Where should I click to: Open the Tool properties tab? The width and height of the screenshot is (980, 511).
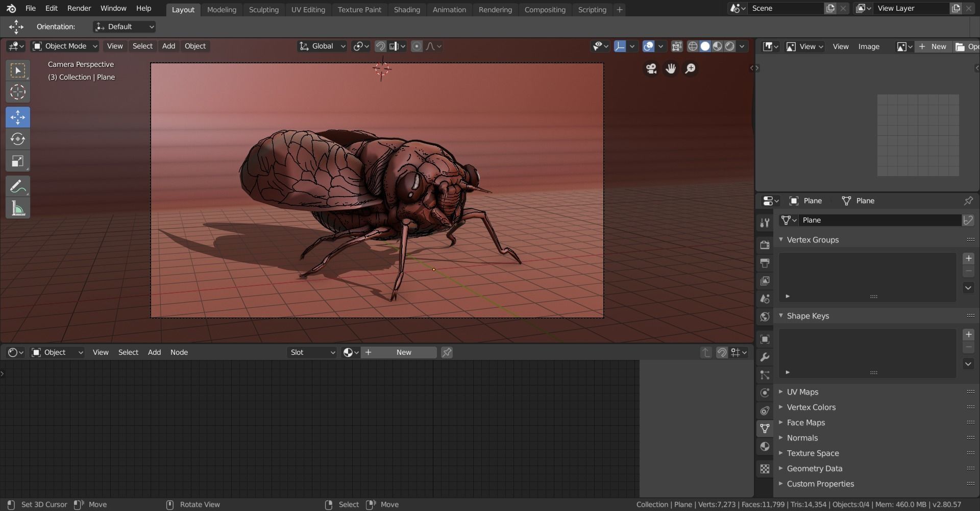click(x=765, y=222)
